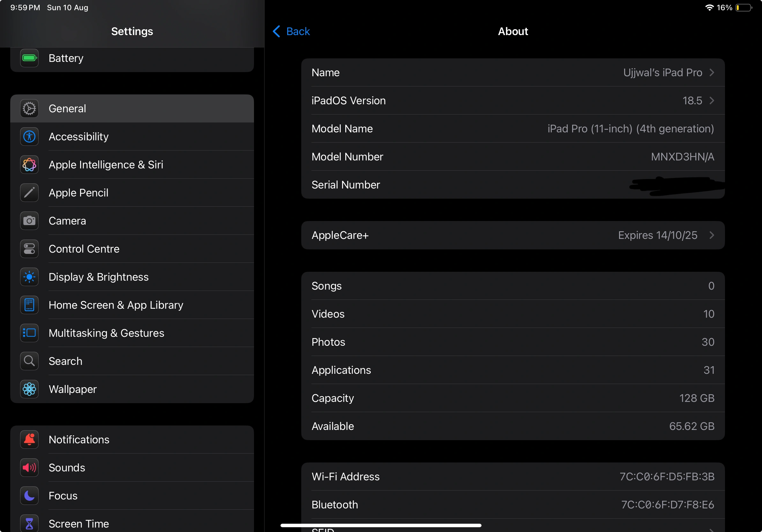Tap the date Sun 10 Aug
This screenshot has width=762, height=532.
pyautogui.click(x=68, y=7)
